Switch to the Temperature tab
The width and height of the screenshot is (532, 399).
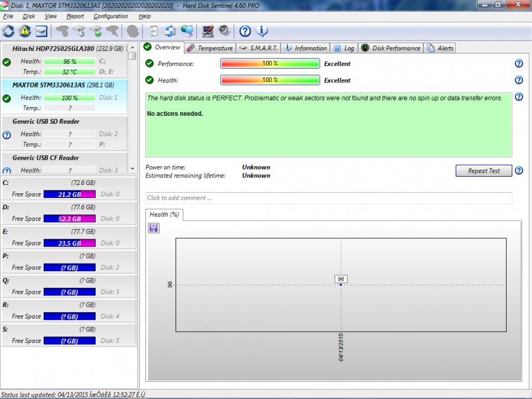click(210, 48)
